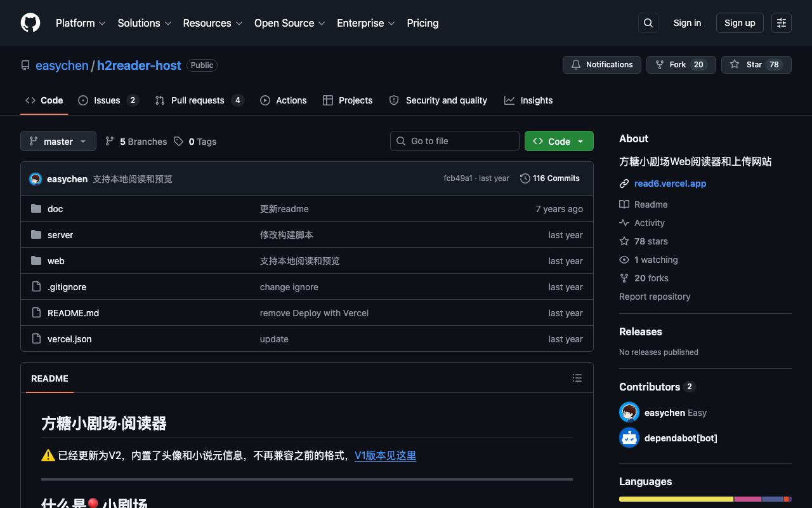Open the Releases section heading
This screenshot has width=812, height=508.
point(641,331)
